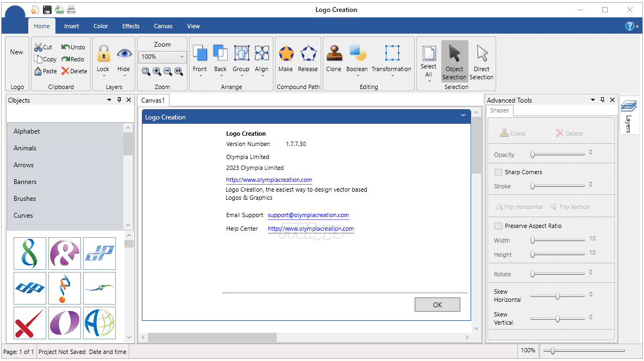Click the Copy icon in Clipboard

pos(38,59)
